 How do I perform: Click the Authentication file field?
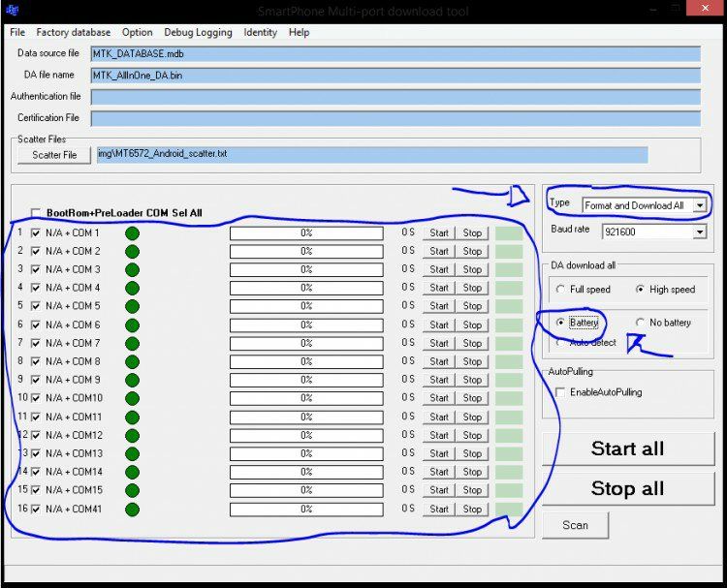click(395, 97)
